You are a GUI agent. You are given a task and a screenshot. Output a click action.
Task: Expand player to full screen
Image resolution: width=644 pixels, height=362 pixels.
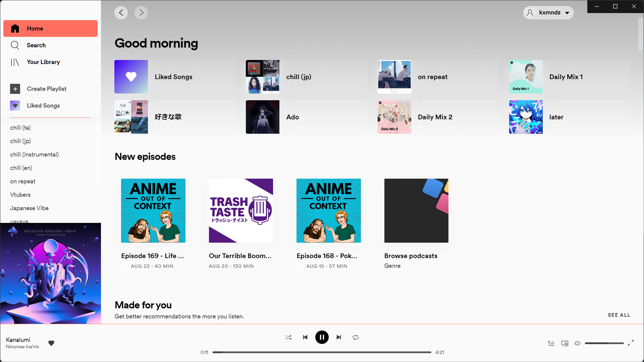631,343
